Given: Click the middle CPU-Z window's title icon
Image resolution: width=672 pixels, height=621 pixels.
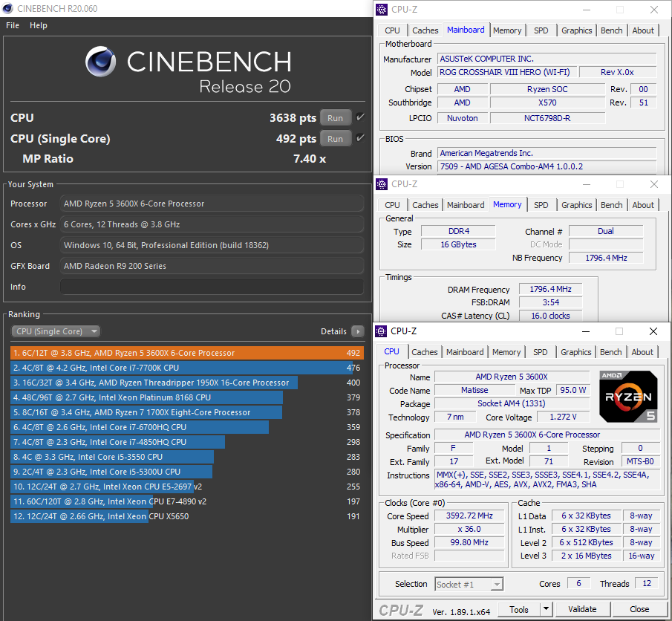Looking at the screenshot, I should click(382, 184).
